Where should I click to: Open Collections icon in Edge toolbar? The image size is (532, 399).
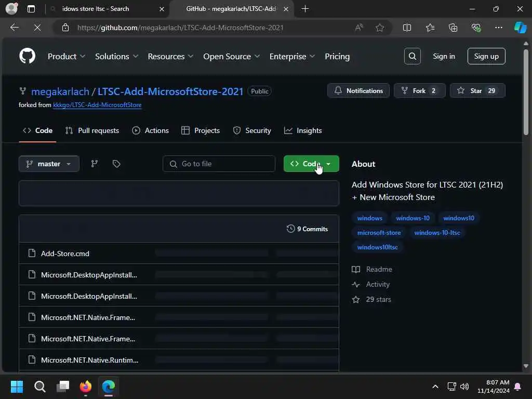click(453, 28)
